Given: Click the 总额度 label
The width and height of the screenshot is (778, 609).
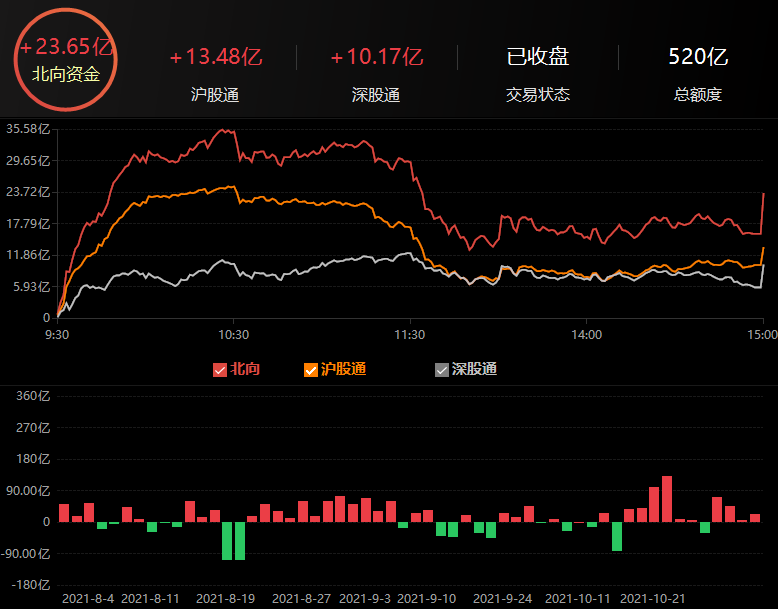Looking at the screenshot, I should [x=698, y=95].
